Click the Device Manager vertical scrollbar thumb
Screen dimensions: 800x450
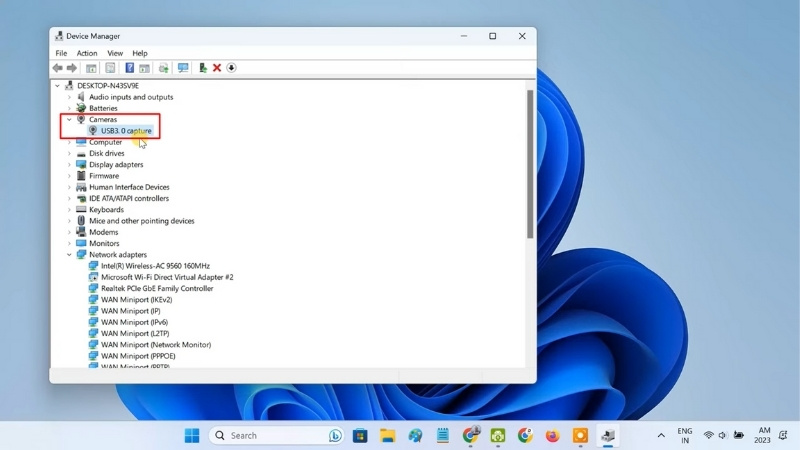pos(530,164)
